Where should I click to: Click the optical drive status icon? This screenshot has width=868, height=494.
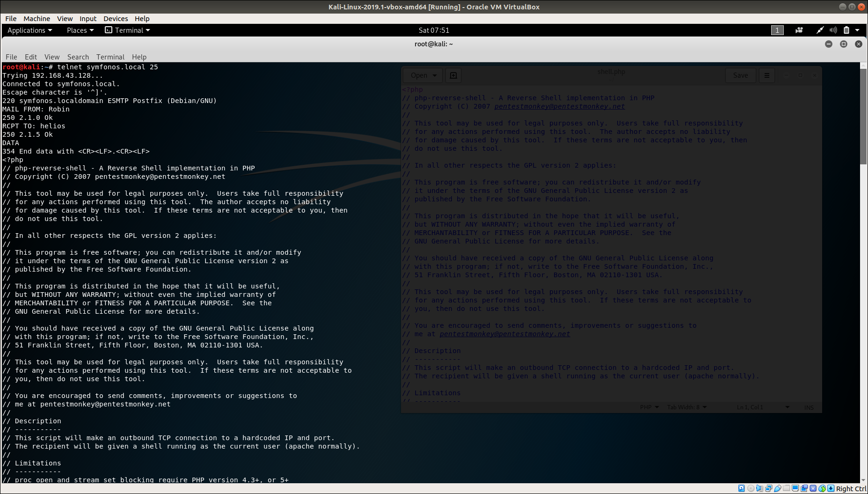tap(751, 488)
